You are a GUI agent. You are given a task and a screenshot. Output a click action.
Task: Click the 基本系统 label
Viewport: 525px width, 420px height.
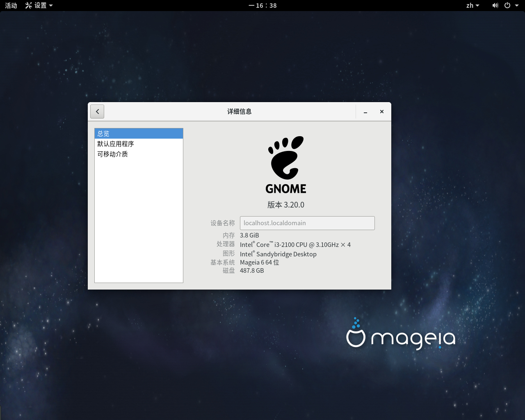[x=223, y=262]
